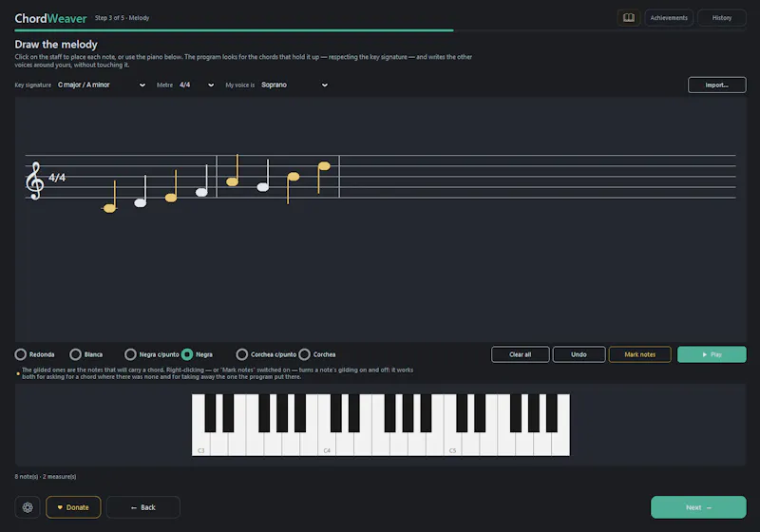Click the step progress bar

[380, 30]
